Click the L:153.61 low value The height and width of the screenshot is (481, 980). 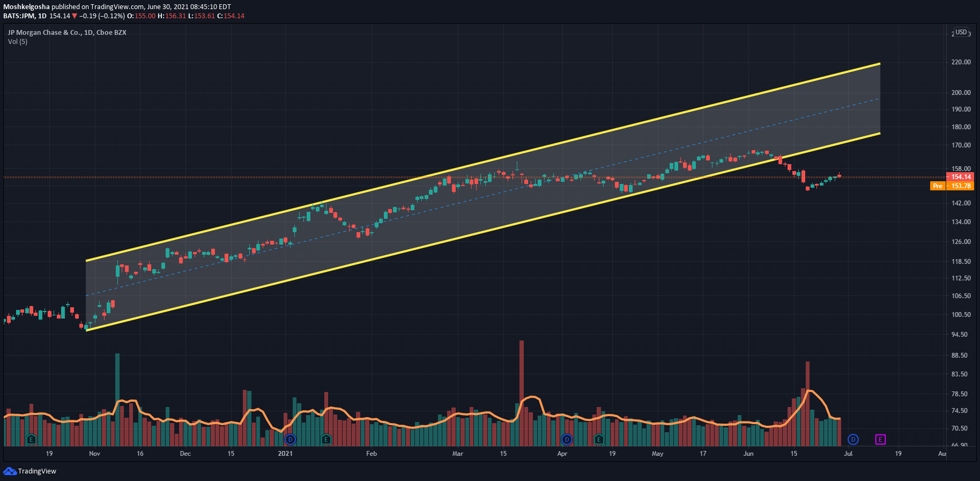pyautogui.click(x=202, y=16)
